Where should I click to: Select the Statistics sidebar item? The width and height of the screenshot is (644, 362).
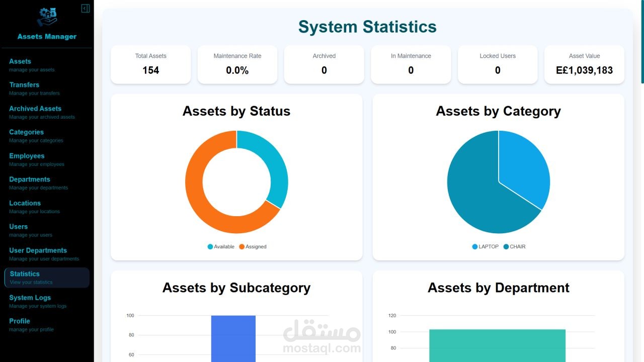click(x=47, y=278)
